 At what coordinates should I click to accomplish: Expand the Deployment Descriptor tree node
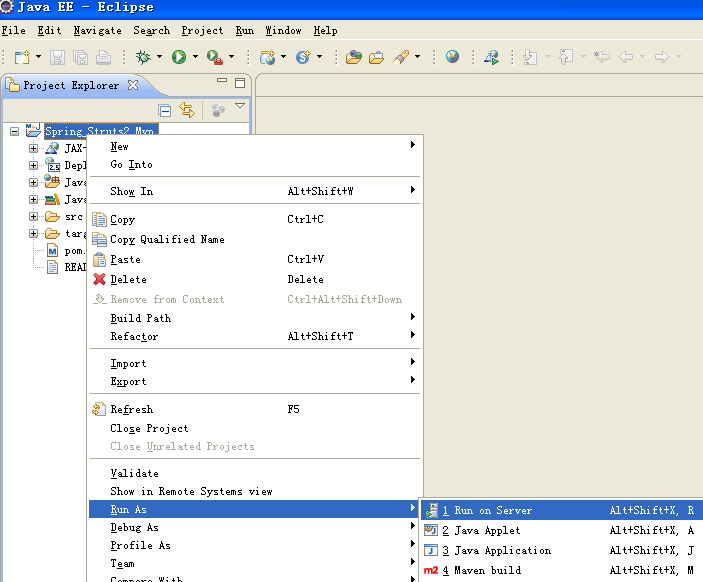[x=33, y=165]
